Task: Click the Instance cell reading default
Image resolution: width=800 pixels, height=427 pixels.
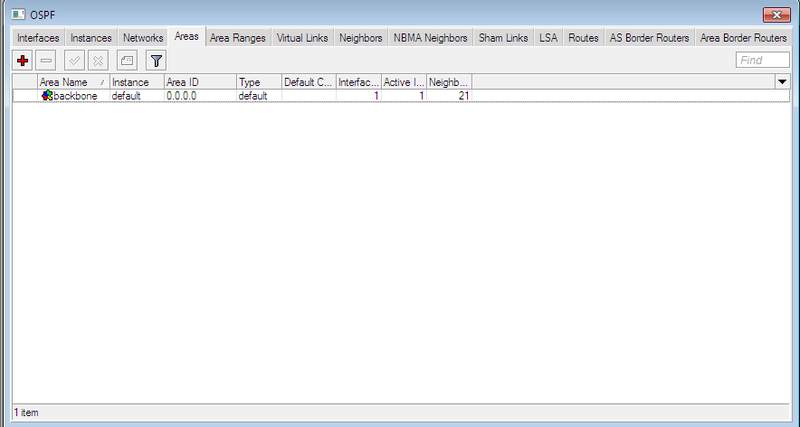Action: [x=137, y=96]
